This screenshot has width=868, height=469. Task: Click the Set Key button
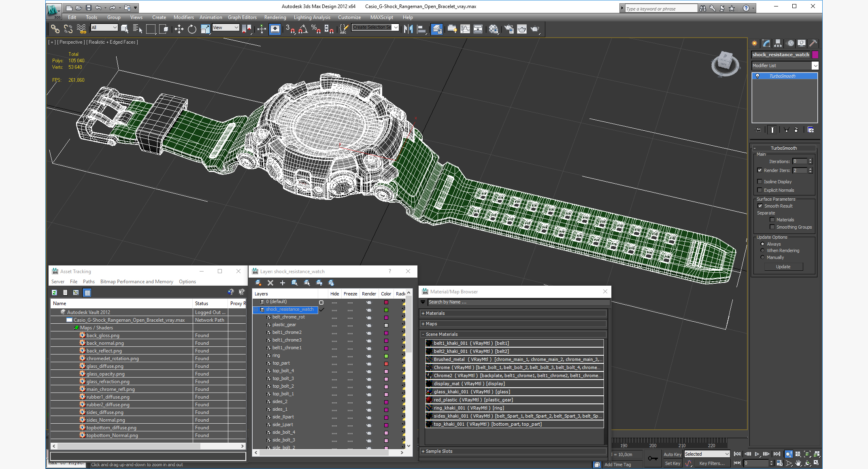[672, 463]
